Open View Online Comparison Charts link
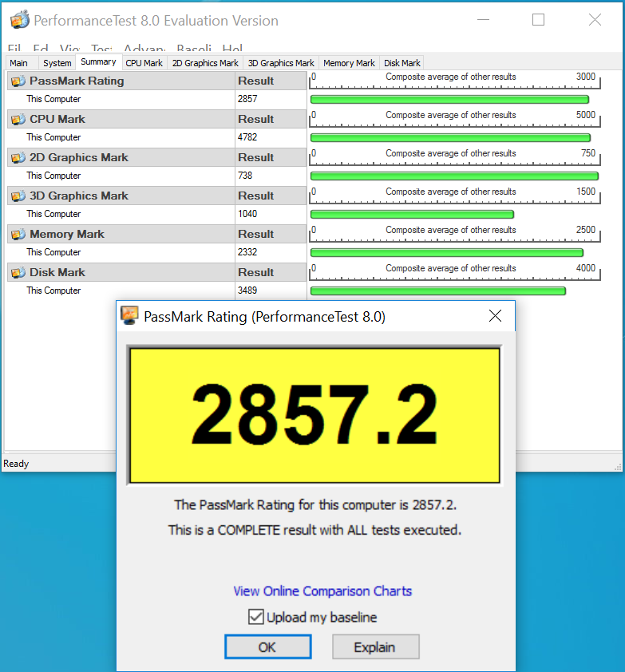This screenshot has width=625, height=672. (x=322, y=591)
